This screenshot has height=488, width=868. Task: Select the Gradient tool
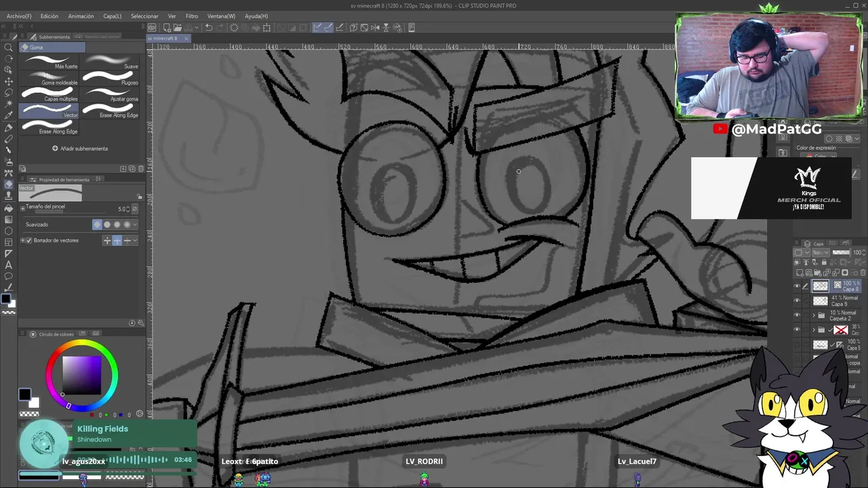(9, 219)
